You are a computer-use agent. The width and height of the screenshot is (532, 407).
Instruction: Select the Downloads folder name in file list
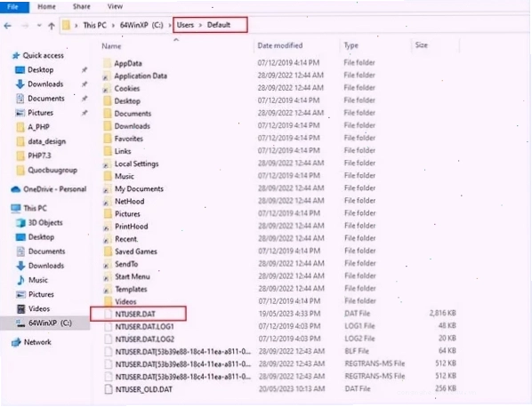click(x=132, y=126)
